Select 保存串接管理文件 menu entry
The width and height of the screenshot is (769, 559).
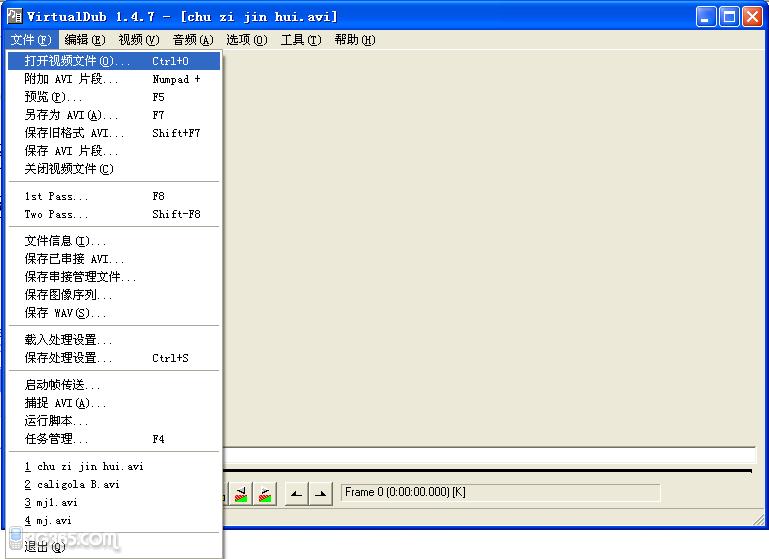[x=114, y=277]
